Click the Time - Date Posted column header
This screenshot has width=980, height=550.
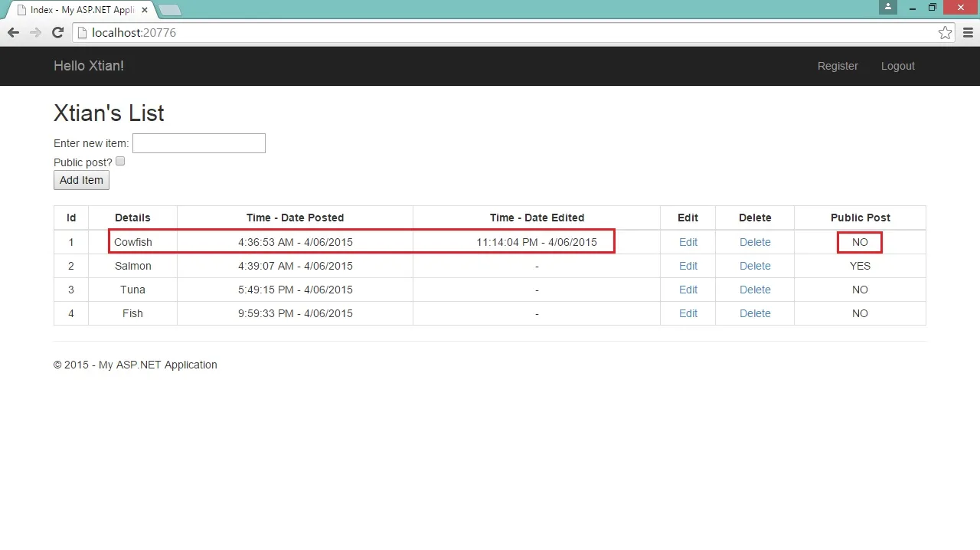(296, 218)
